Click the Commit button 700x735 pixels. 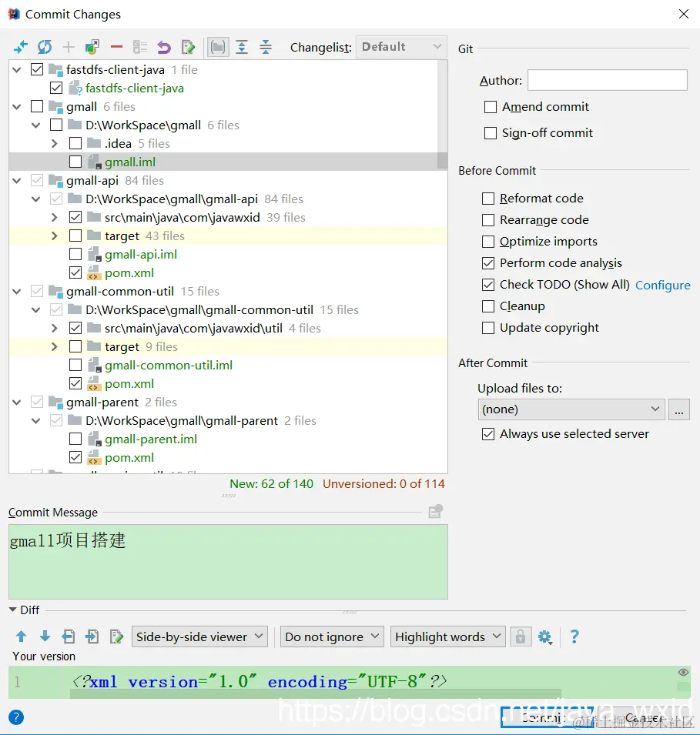click(x=547, y=717)
